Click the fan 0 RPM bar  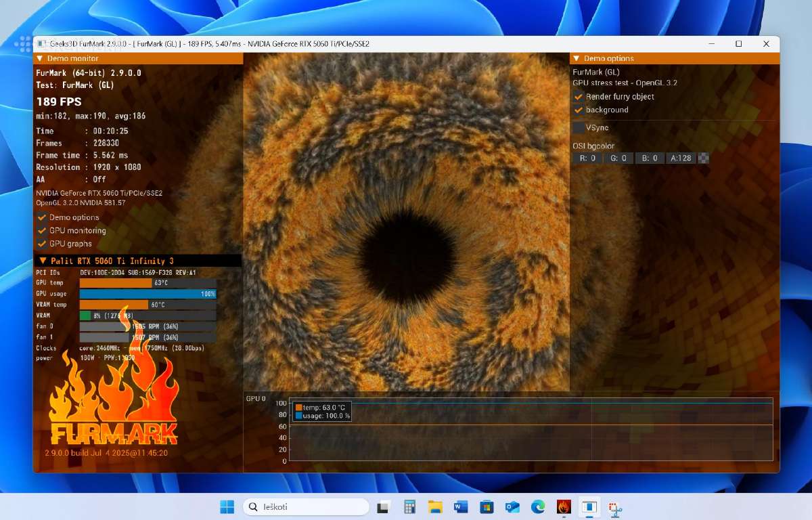pos(148,326)
